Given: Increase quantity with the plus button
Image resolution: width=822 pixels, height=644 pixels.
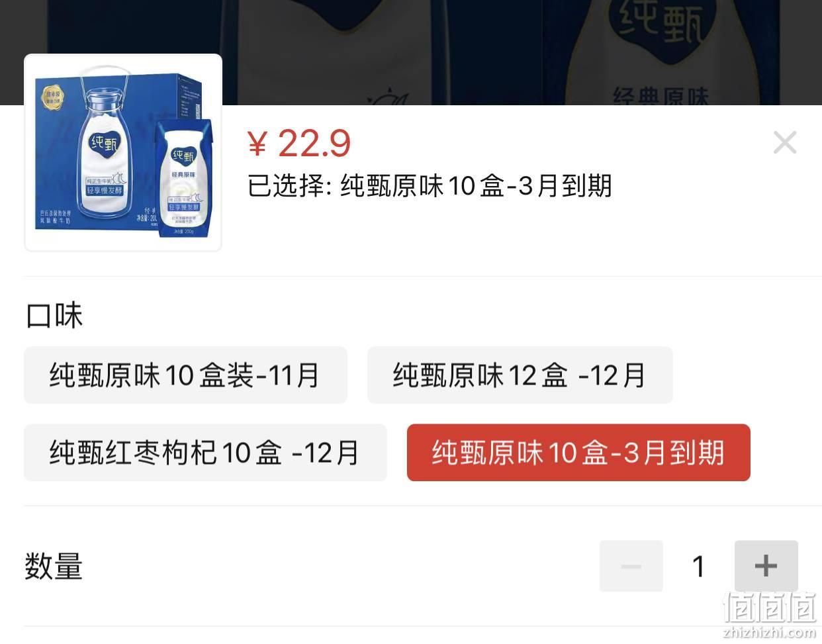Looking at the screenshot, I should click(766, 566).
